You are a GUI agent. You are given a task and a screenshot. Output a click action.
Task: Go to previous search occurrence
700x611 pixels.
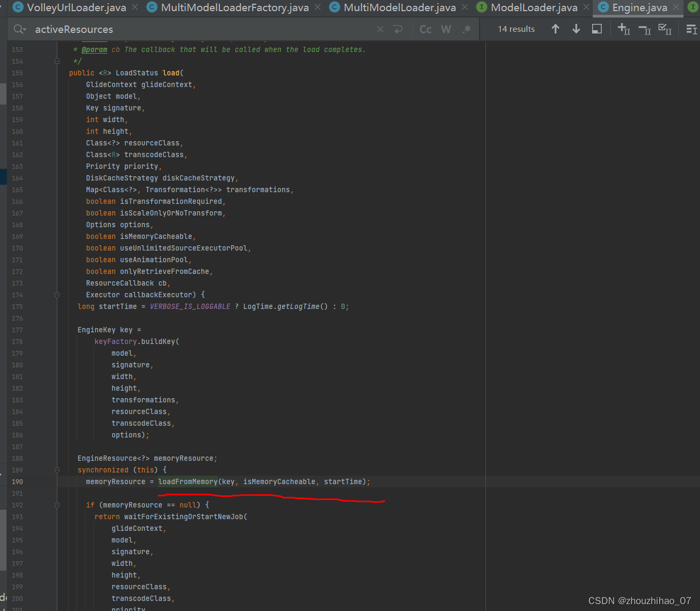556,29
